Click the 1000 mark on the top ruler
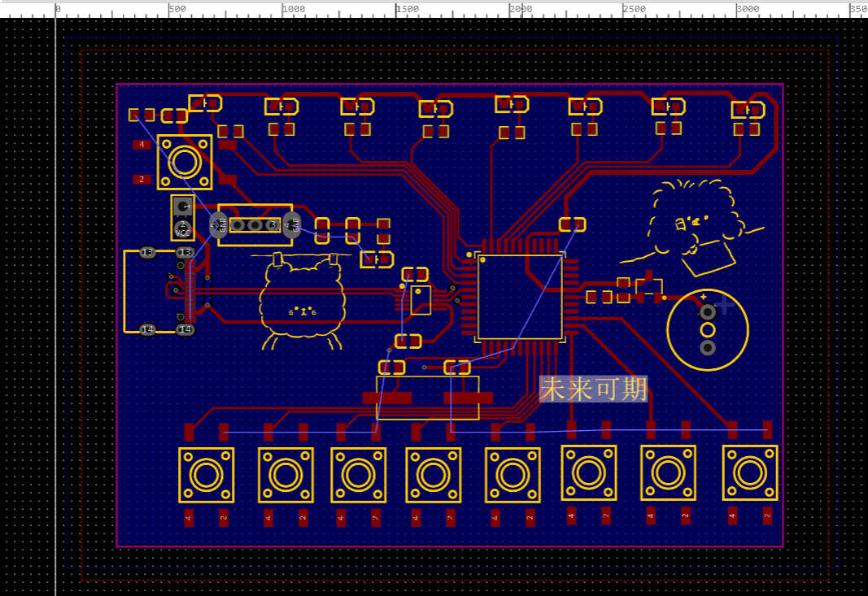The image size is (868, 596). tap(294, 9)
